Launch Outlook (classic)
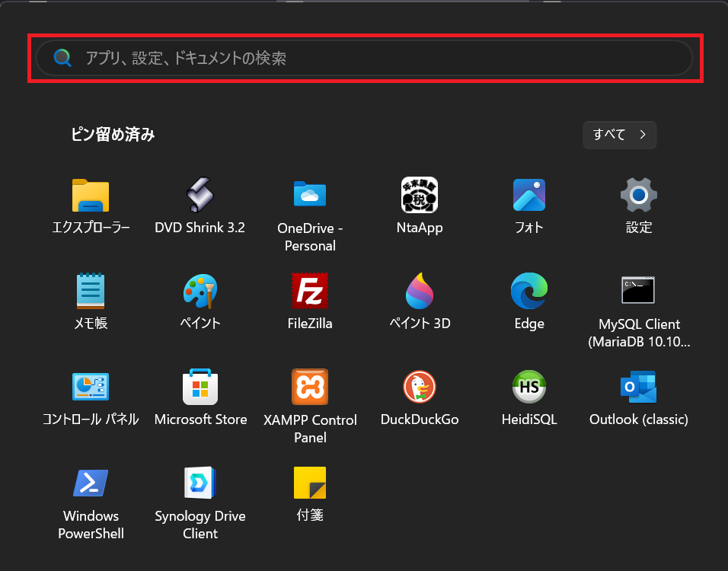The width and height of the screenshot is (728, 571). [x=638, y=387]
